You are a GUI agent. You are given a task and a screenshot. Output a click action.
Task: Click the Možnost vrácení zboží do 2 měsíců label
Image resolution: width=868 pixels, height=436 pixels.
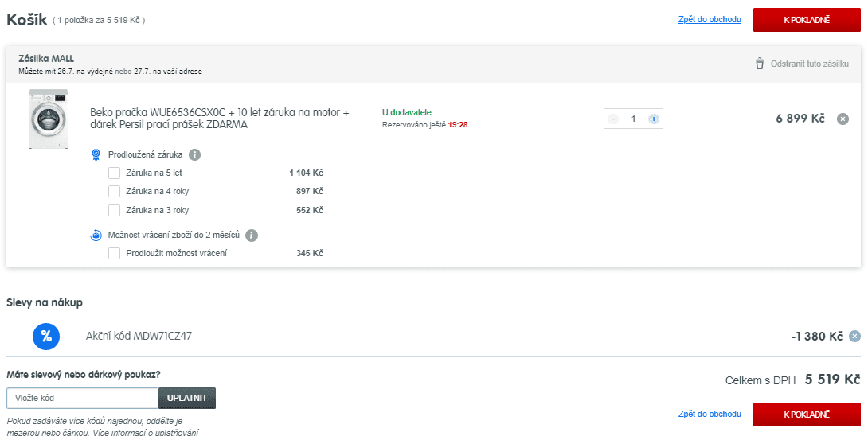(x=174, y=236)
